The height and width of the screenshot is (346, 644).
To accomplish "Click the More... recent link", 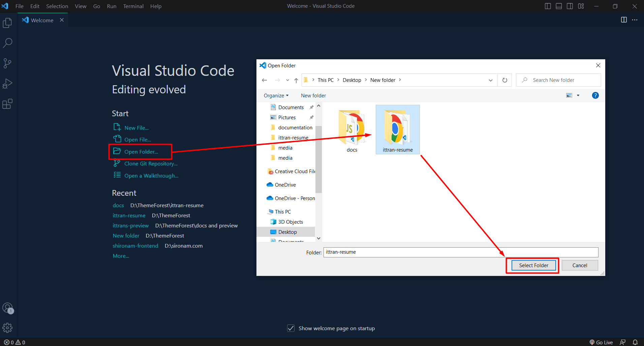I will (x=121, y=256).
